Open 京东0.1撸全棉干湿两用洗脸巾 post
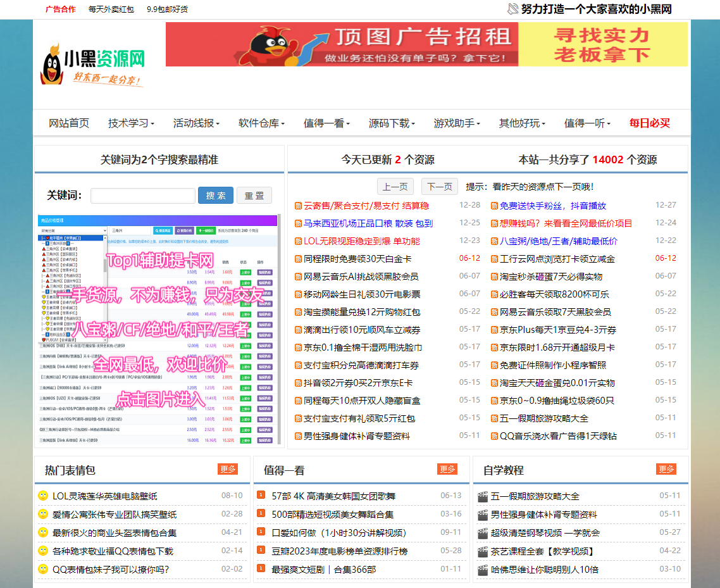 363,347
